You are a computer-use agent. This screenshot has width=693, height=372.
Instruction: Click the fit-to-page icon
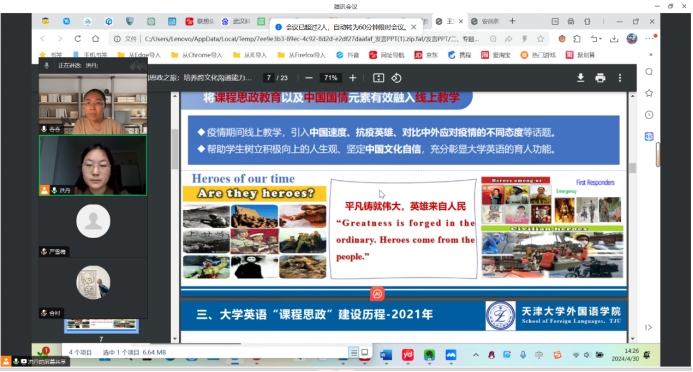[x=378, y=78]
